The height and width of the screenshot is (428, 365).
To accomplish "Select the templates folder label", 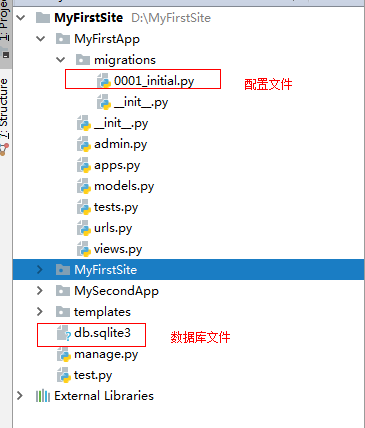I will coord(102,312).
